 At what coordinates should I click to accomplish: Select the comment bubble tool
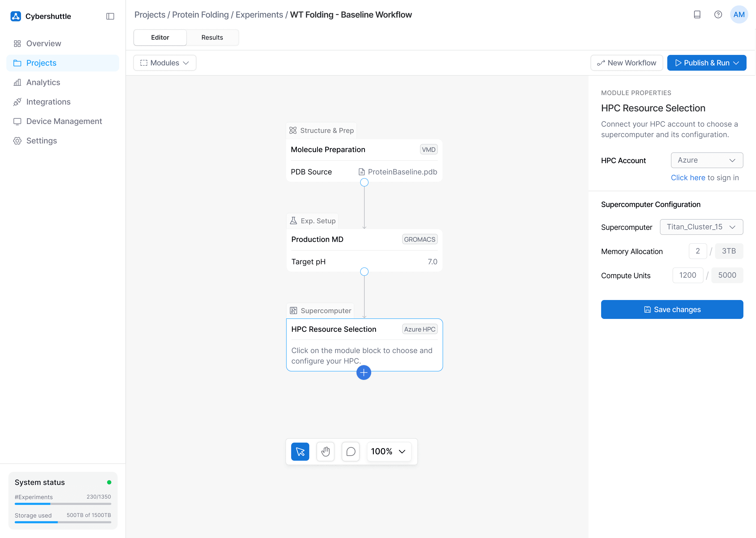point(350,452)
